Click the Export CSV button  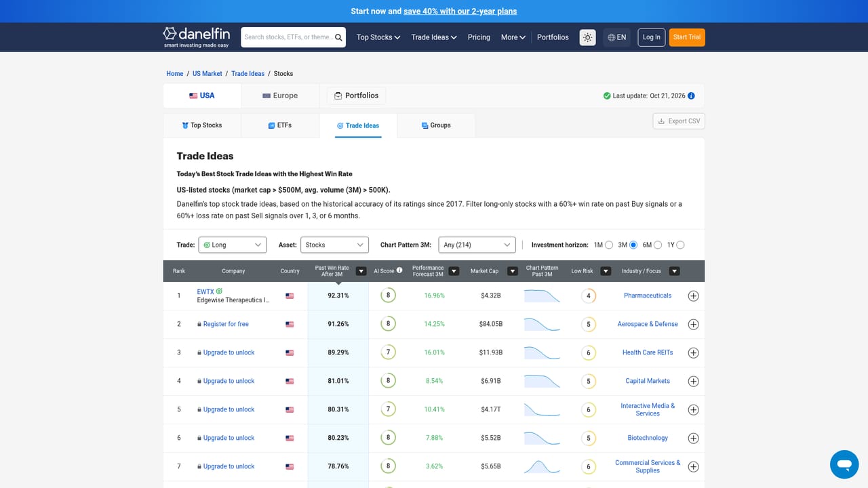tap(679, 121)
